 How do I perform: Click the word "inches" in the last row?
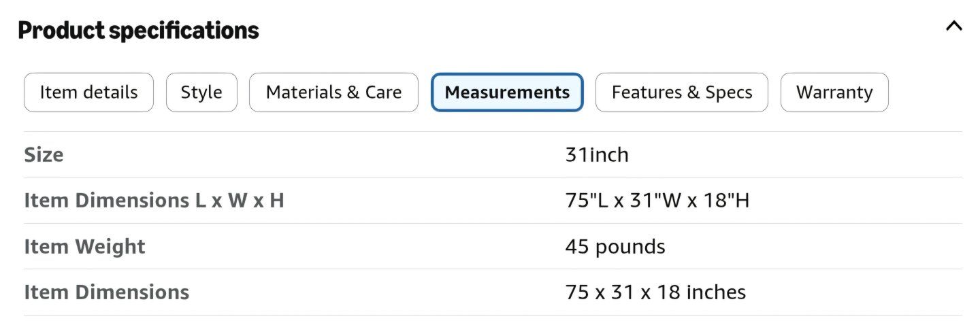tap(716, 292)
